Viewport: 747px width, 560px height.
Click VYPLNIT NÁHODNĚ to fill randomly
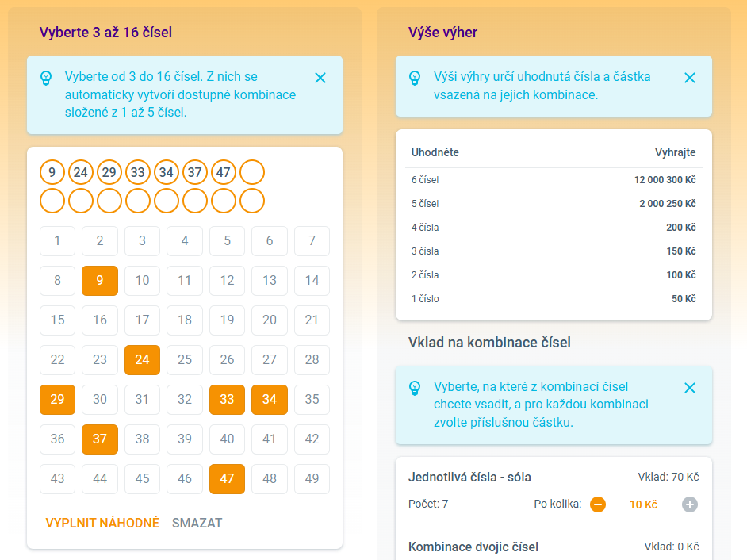click(102, 523)
